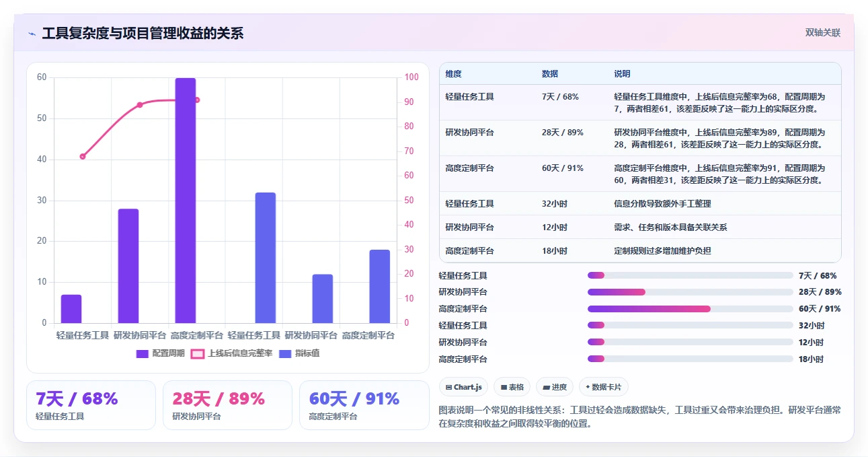Click table text 信息分散导致额外手工整理
This screenshot has width=868, height=457.
pos(662,204)
